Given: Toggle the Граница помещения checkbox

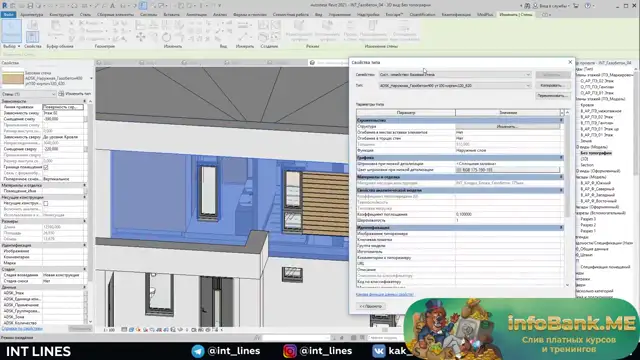Looking at the screenshot, I should point(46,167).
